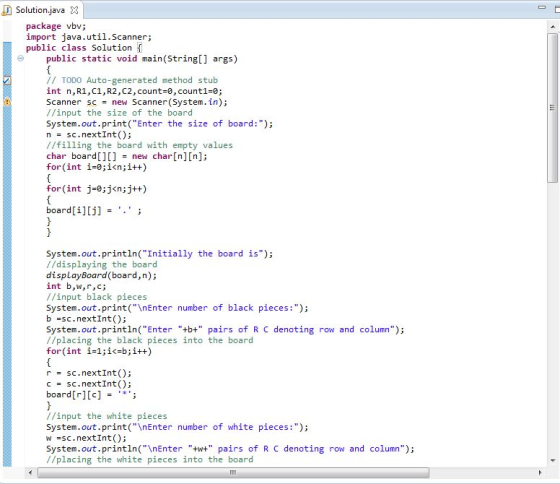Image resolution: width=560 pixels, height=484 pixels.
Task: Click the 'for(int i=1;i<=b;i++)' line
Action: tap(99, 351)
